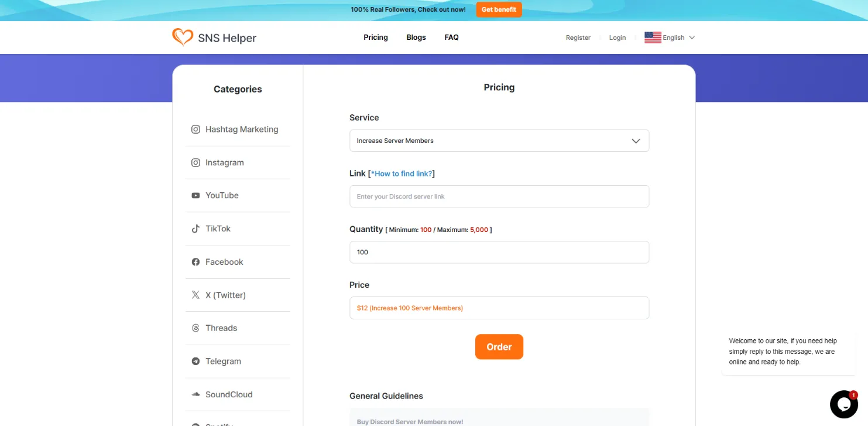Click the SNS Helper heart logo
The height and width of the screenshot is (426, 868).
point(183,38)
